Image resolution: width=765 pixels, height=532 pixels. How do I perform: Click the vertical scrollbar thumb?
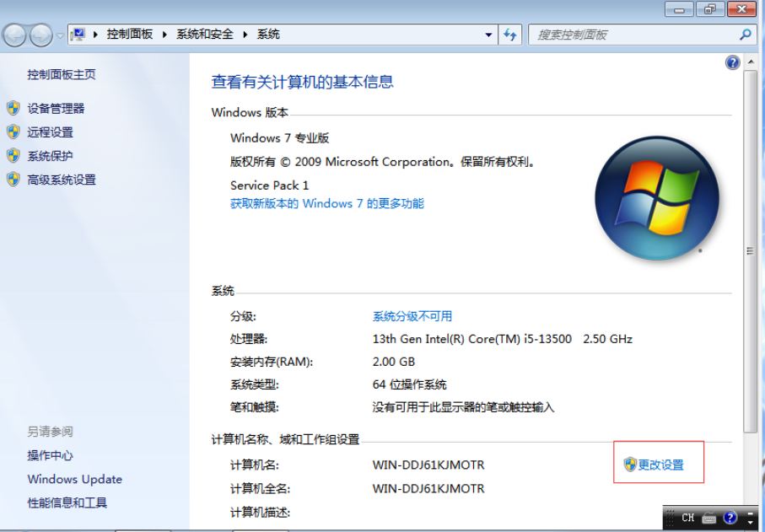[x=750, y=251]
